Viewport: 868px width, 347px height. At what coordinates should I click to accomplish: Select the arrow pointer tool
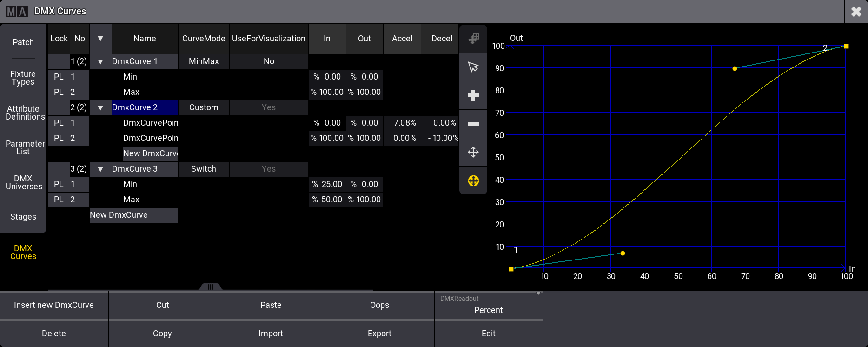click(x=473, y=67)
